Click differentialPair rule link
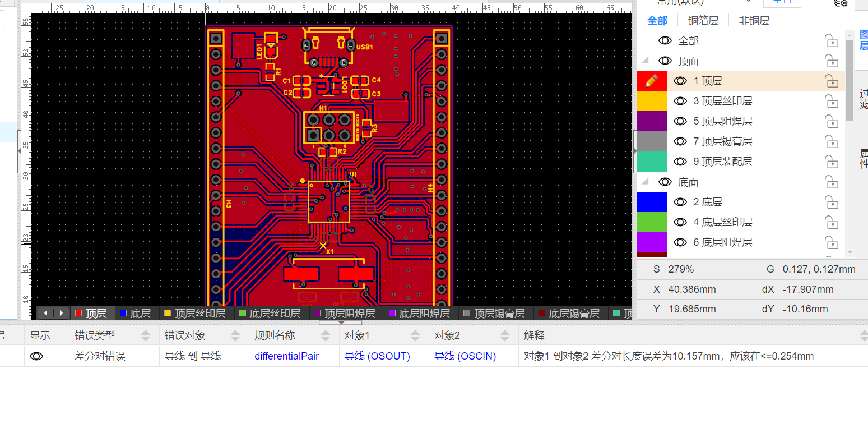The width and height of the screenshot is (868, 428). 286,356
